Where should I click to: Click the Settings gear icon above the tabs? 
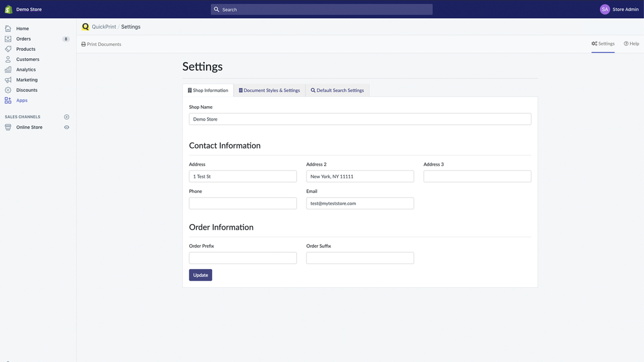click(x=594, y=43)
